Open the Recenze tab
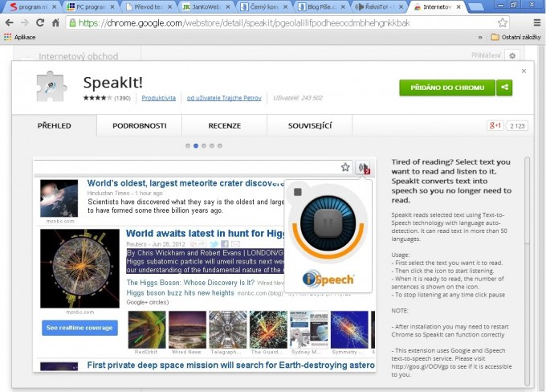The image size is (546, 392). 225,125
